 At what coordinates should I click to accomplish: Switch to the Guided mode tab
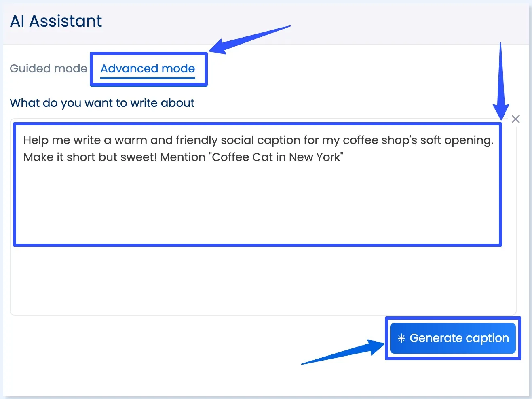tap(48, 68)
